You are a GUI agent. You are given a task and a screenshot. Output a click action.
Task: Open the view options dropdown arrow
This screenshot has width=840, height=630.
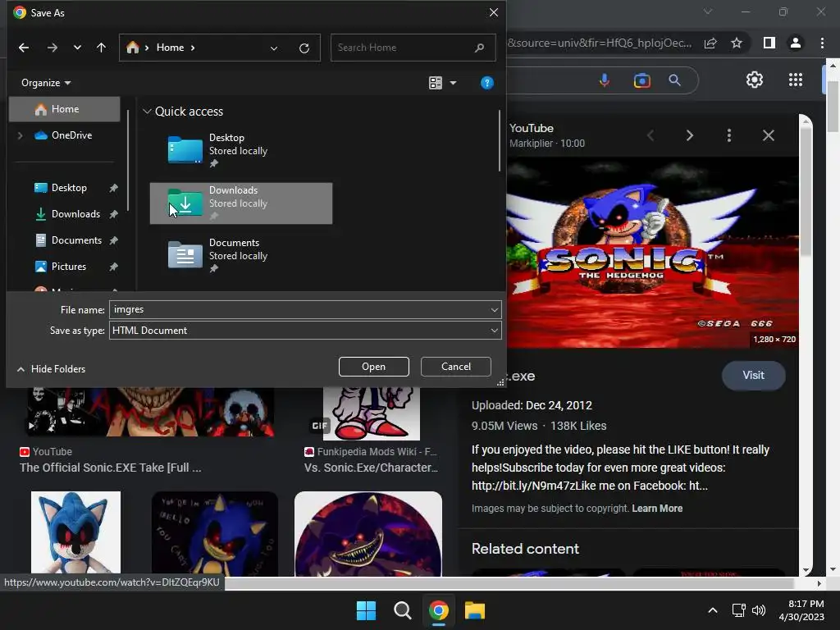453,83
